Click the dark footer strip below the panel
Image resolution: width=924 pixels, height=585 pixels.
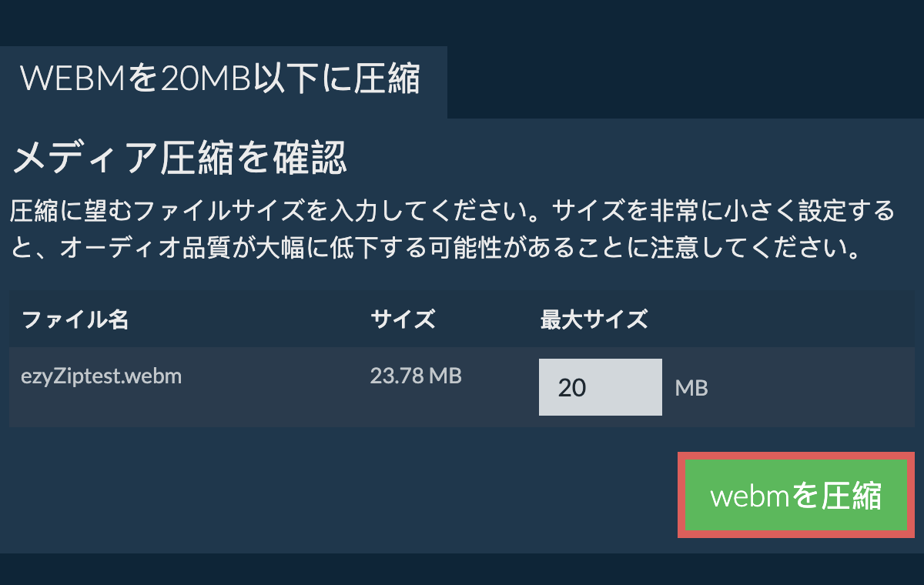click(462, 569)
